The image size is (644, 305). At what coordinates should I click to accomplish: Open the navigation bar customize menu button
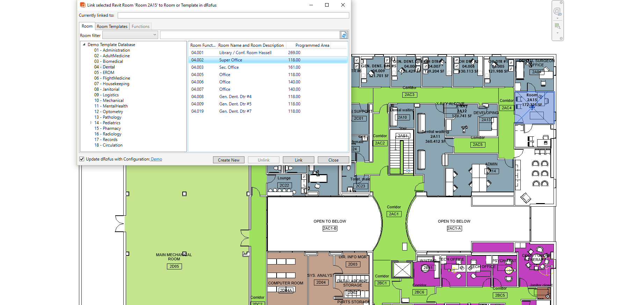click(x=561, y=38)
